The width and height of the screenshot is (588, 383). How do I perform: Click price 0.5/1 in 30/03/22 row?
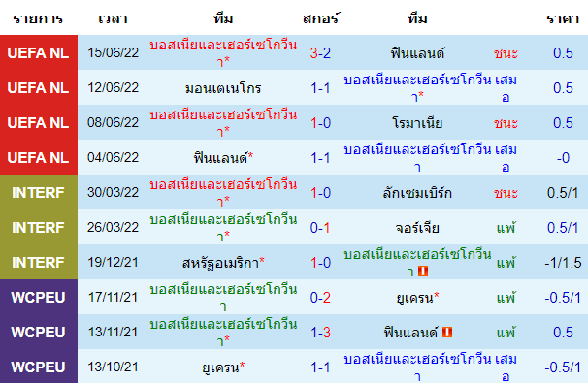click(563, 193)
